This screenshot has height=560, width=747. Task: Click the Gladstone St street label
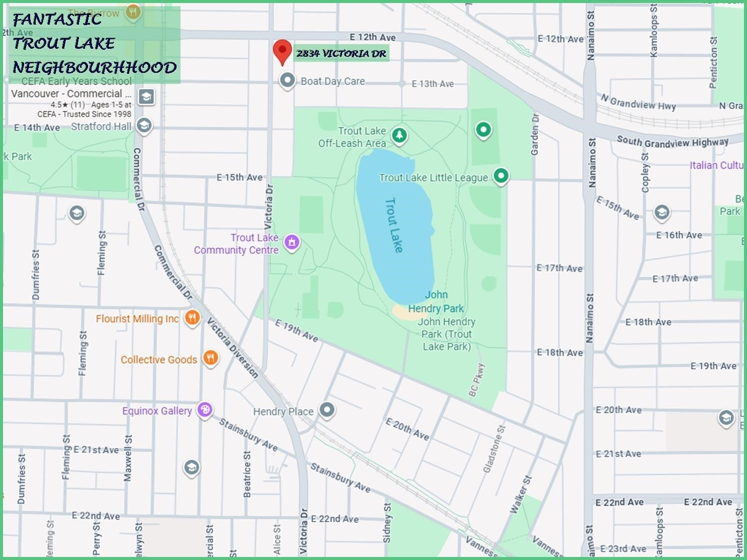click(x=494, y=449)
